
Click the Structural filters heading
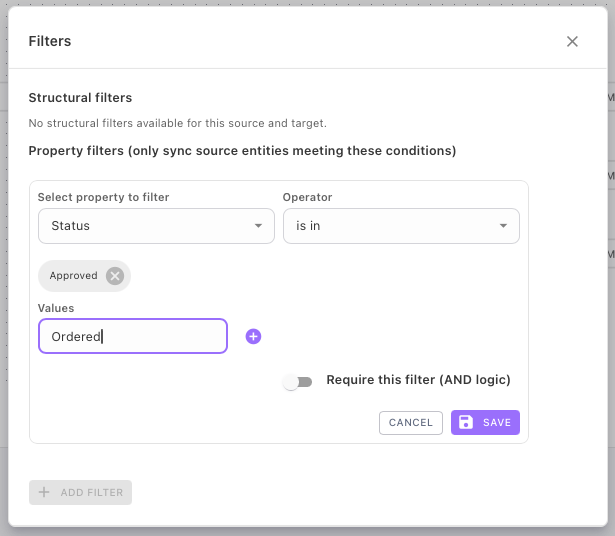[x=80, y=98]
